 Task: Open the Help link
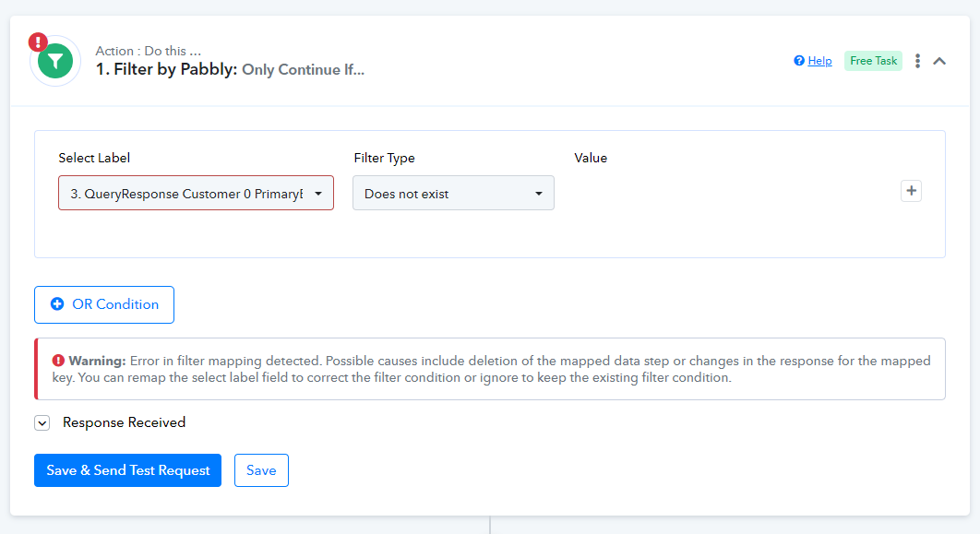(x=819, y=61)
